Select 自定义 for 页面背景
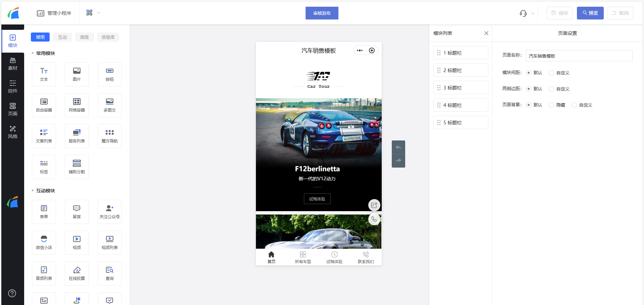 574,105
